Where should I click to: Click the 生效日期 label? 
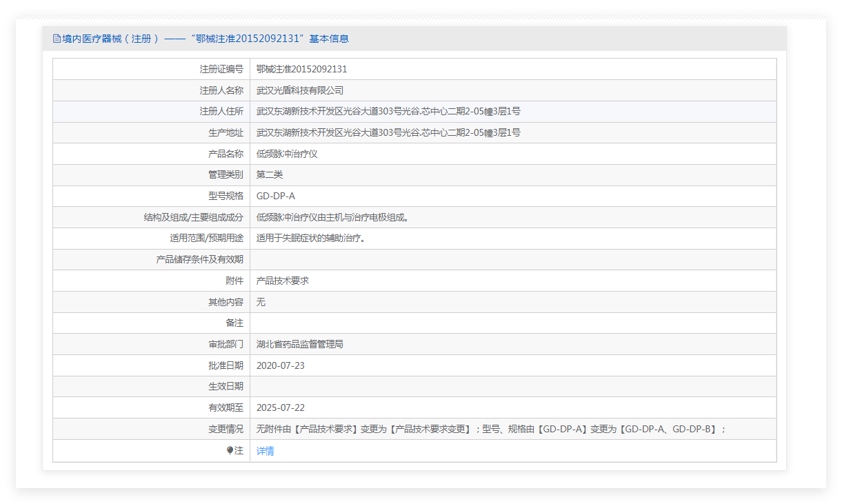225,386
